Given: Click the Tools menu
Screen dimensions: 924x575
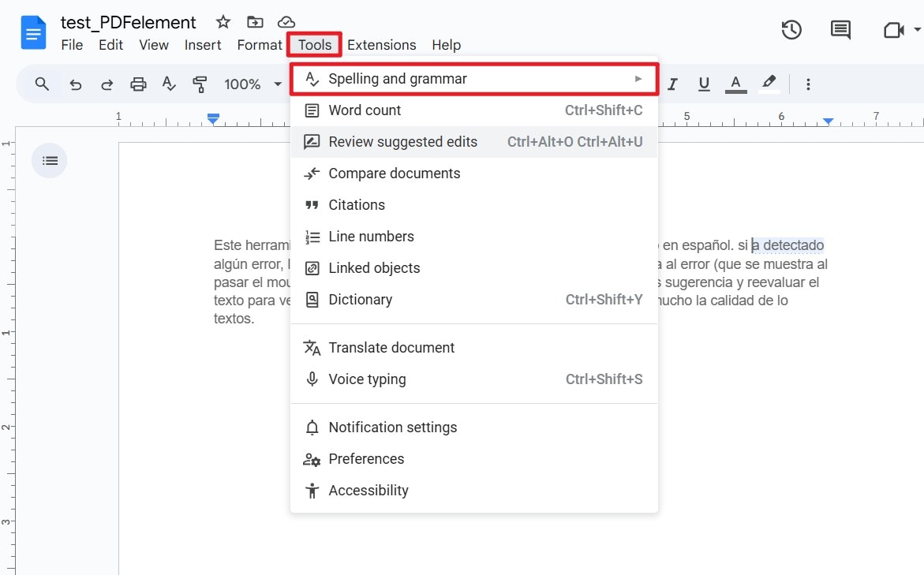Looking at the screenshot, I should 315,45.
